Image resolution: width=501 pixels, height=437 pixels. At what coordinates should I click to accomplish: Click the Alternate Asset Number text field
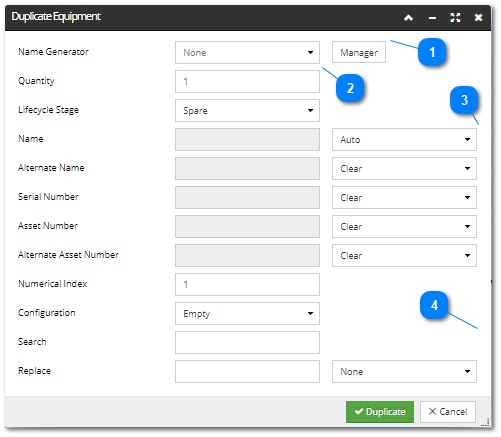tap(247, 255)
